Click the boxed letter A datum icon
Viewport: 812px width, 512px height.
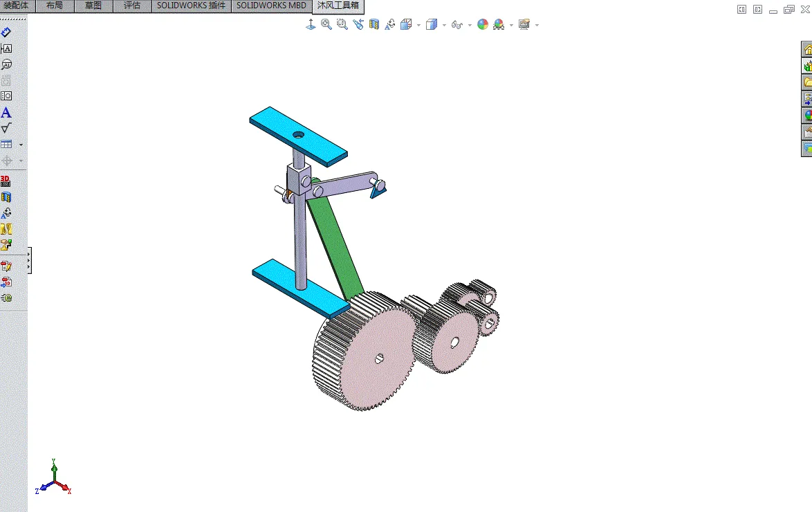(x=6, y=48)
